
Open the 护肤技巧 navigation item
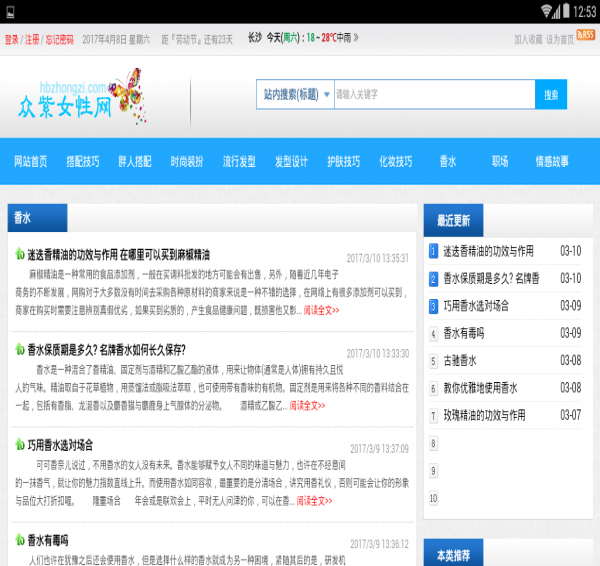[x=343, y=161]
